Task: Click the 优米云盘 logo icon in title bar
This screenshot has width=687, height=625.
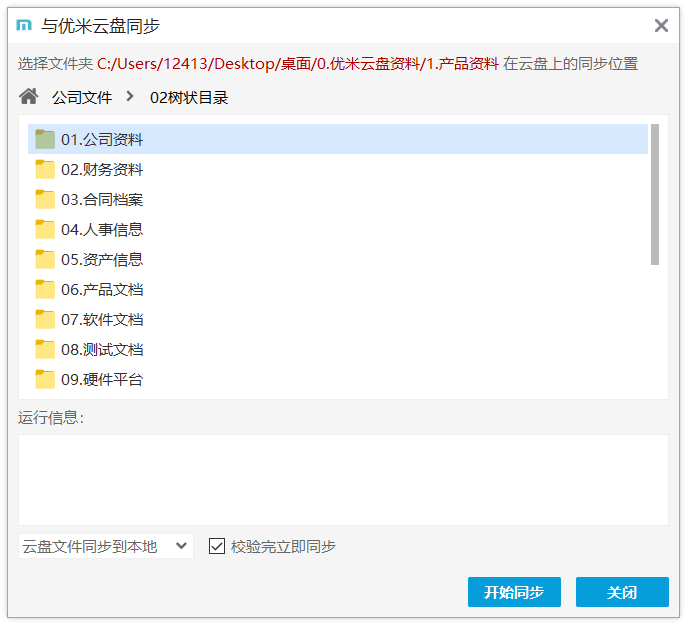Action: (24, 25)
